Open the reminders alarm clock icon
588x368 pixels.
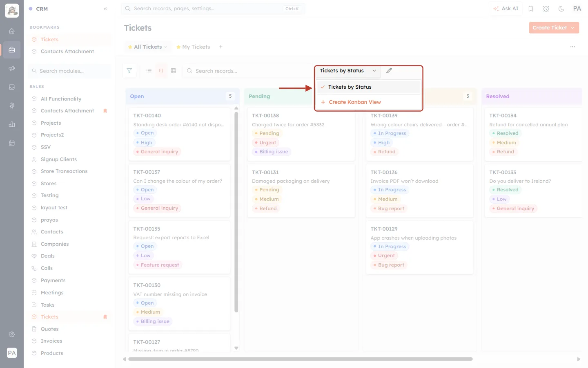pos(546,9)
